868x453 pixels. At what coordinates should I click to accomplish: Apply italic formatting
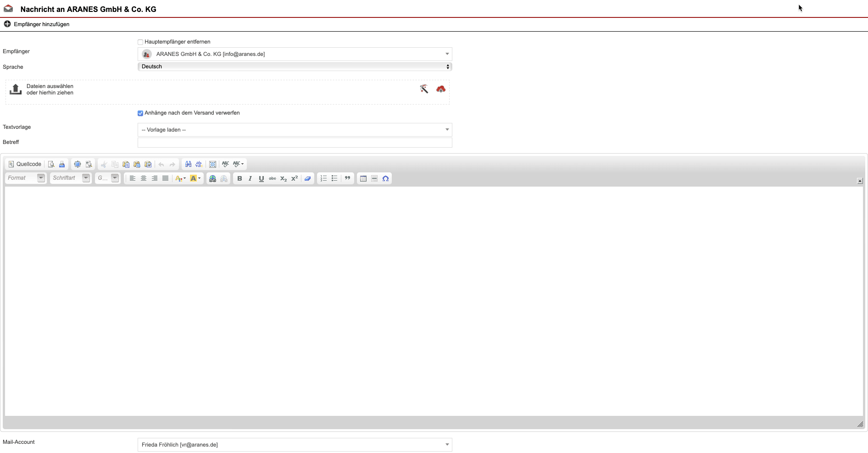pyautogui.click(x=250, y=178)
